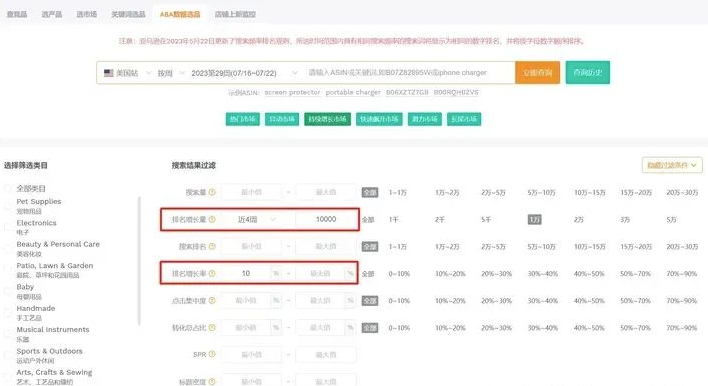Viewport: 708px width, 386px height.
Task: Tick the Baby category checkbox
Action: [8, 291]
